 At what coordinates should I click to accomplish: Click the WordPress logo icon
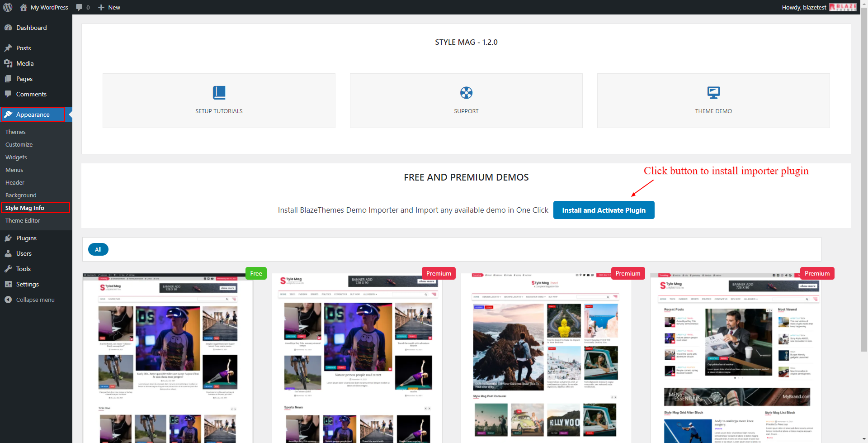(8, 7)
